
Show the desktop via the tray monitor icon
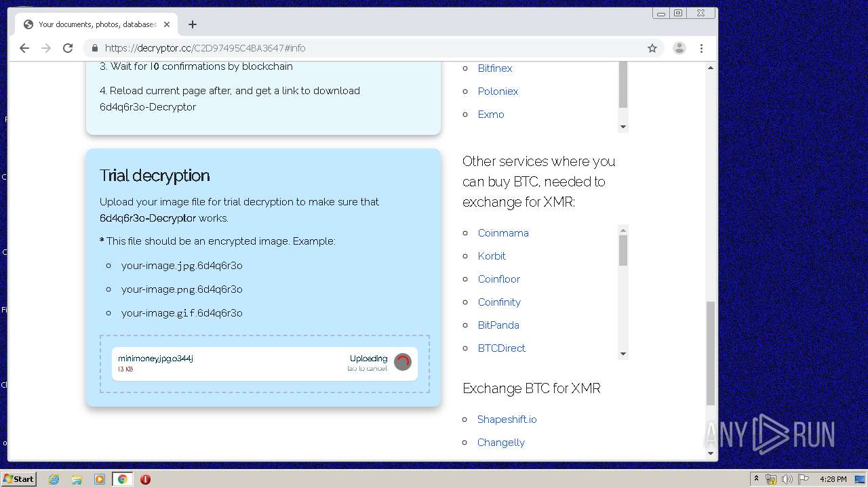[861, 479]
